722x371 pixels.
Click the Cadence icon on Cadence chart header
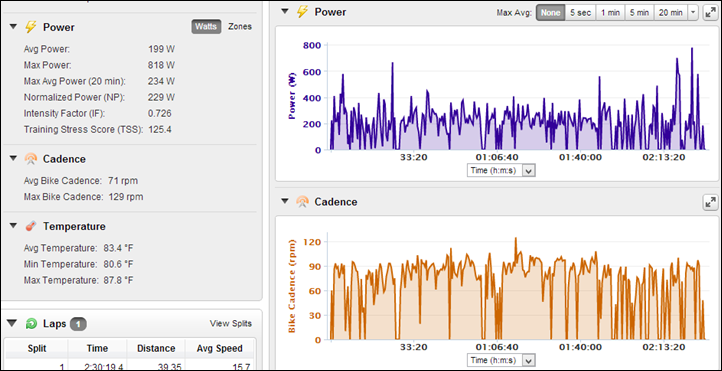coord(302,202)
